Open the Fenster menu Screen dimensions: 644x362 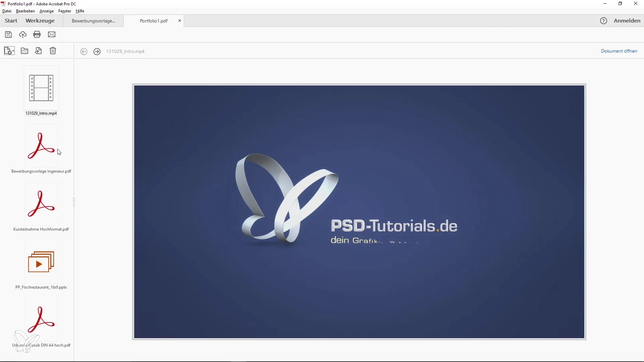point(65,11)
